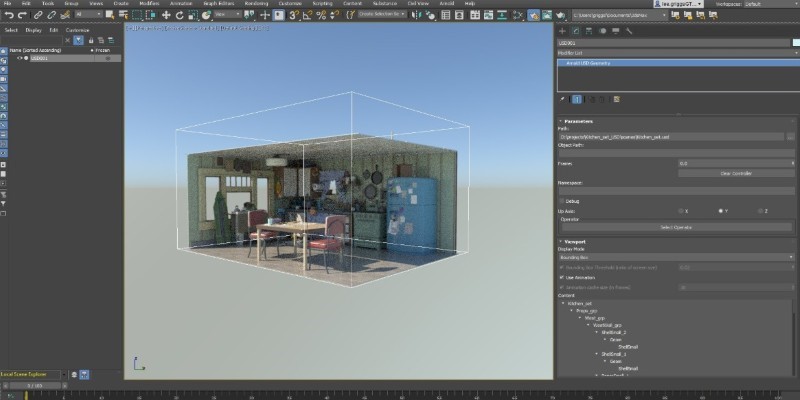Open the Scripting menu
The image size is (800, 400).
[322, 4]
